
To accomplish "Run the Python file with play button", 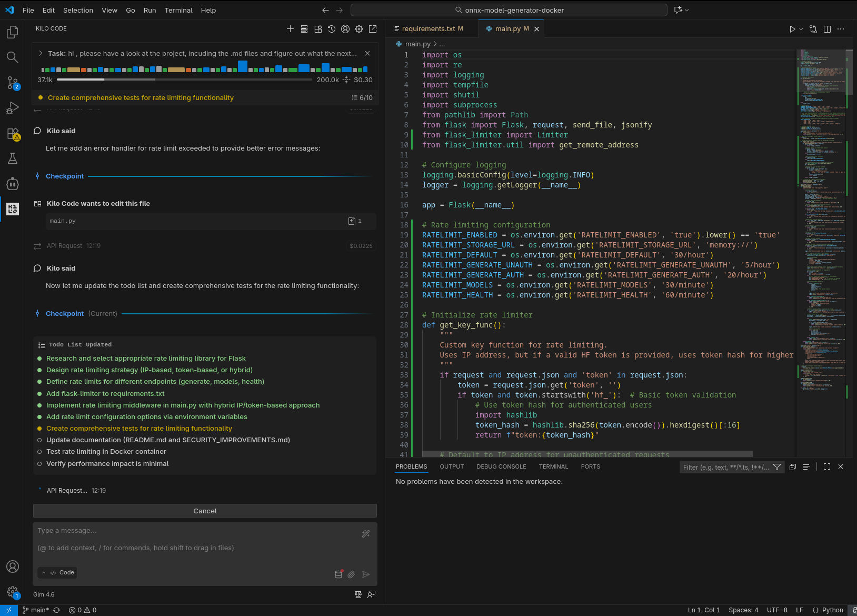I will click(x=792, y=29).
